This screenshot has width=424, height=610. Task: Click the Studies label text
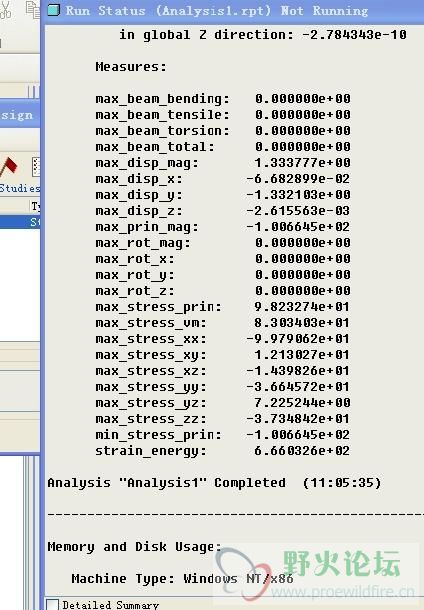[20, 188]
